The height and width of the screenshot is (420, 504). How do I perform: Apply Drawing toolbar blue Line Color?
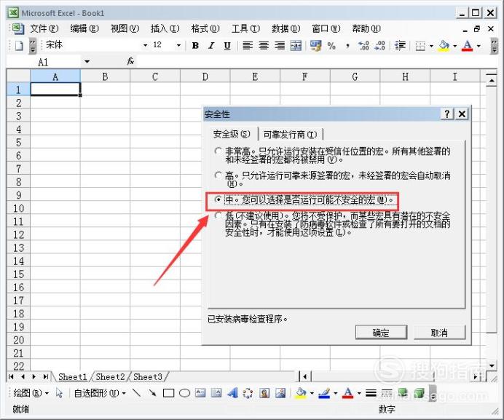pyautogui.click(x=324, y=393)
